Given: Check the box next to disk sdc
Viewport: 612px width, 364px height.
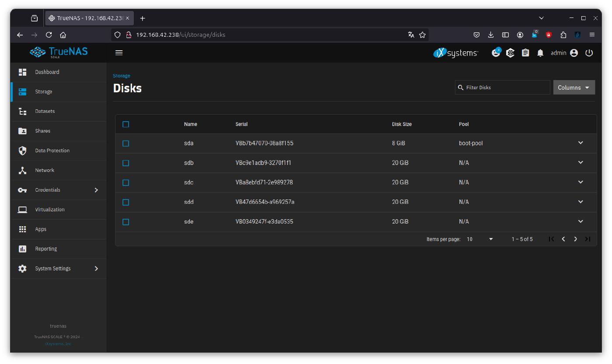Looking at the screenshot, I should 126,182.
